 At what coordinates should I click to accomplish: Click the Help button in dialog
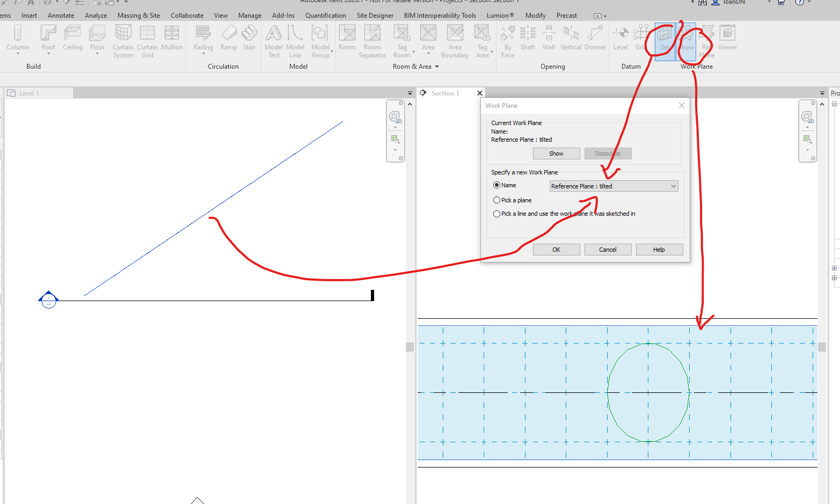pyautogui.click(x=659, y=250)
